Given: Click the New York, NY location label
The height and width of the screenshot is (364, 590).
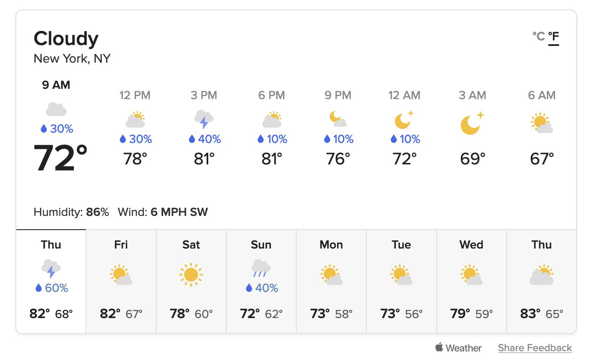Looking at the screenshot, I should (72, 58).
